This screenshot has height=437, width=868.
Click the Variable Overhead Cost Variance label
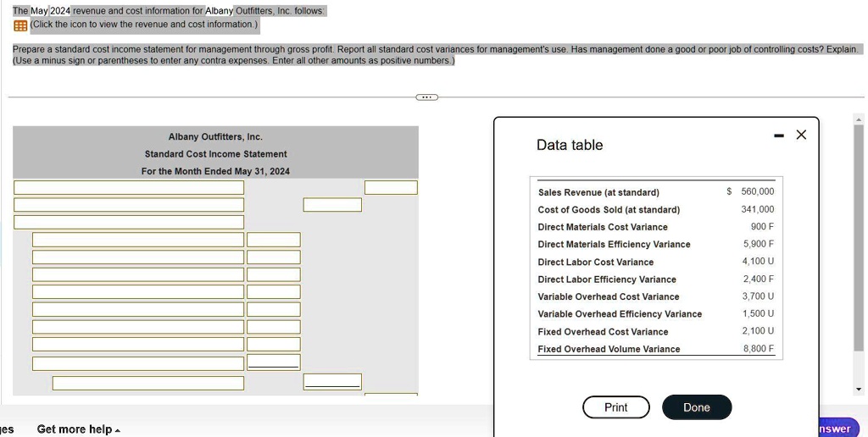point(609,297)
